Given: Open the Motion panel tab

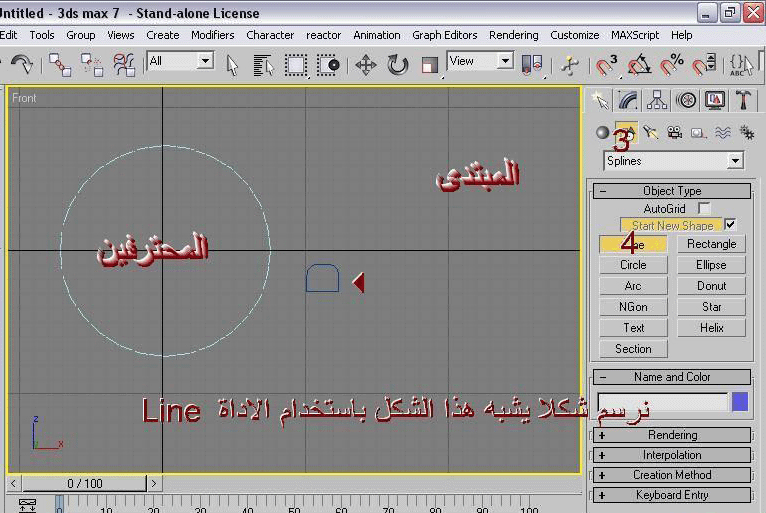Looking at the screenshot, I should coord(686,101).
